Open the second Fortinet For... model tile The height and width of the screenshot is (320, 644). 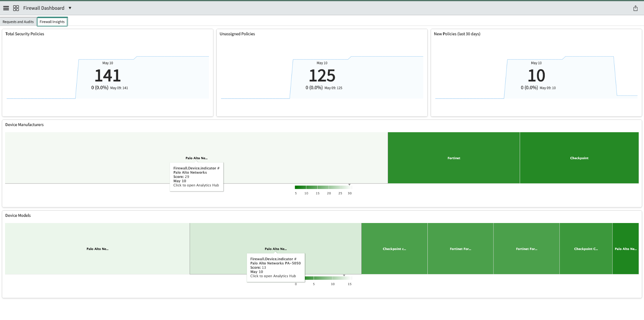pos(527,249)
